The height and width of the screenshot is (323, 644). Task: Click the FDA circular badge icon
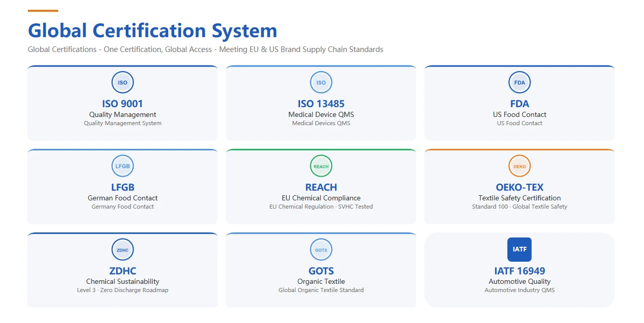519,82
